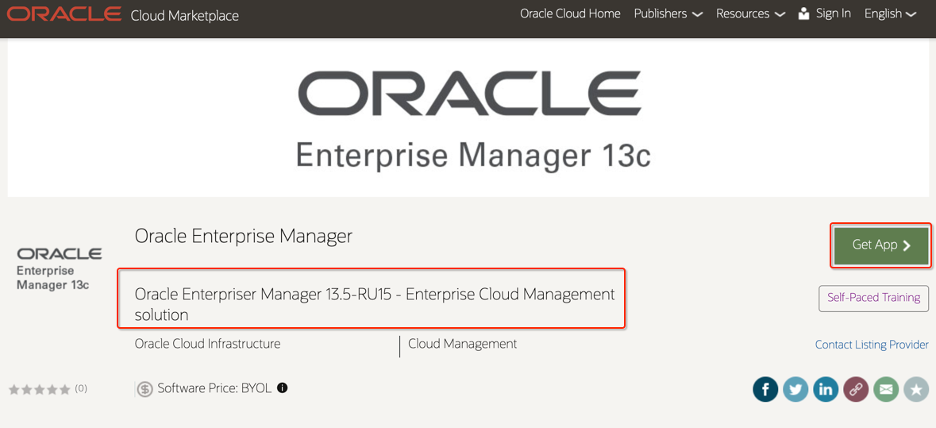Share listing on LinkedIn
936x428 pixels.
pos(826,389)
